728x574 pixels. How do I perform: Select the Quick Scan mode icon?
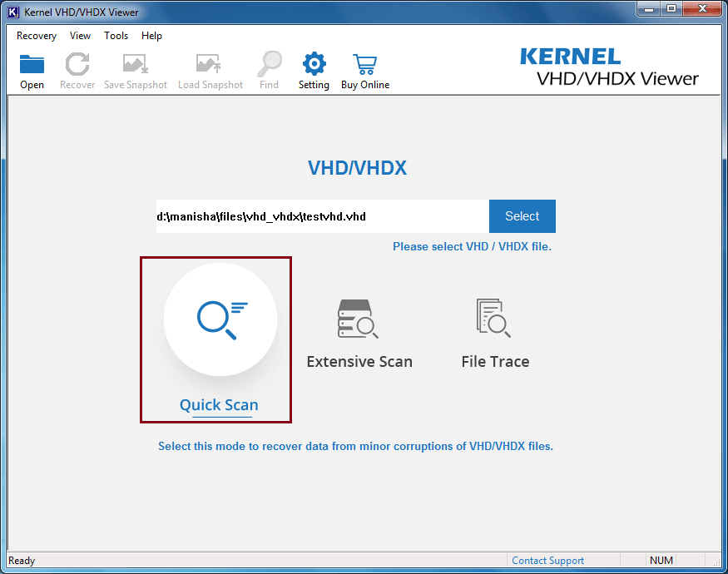click(x=220, y=319)
